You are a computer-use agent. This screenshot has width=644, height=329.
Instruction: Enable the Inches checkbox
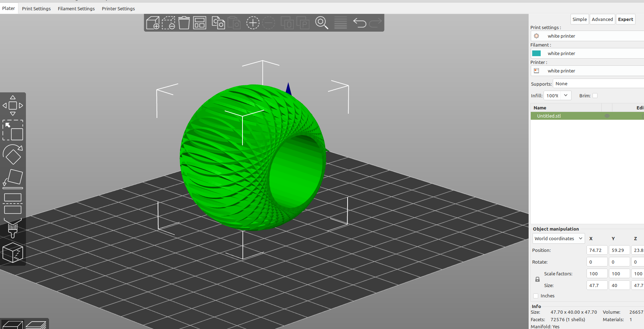[x=536, y=296]
